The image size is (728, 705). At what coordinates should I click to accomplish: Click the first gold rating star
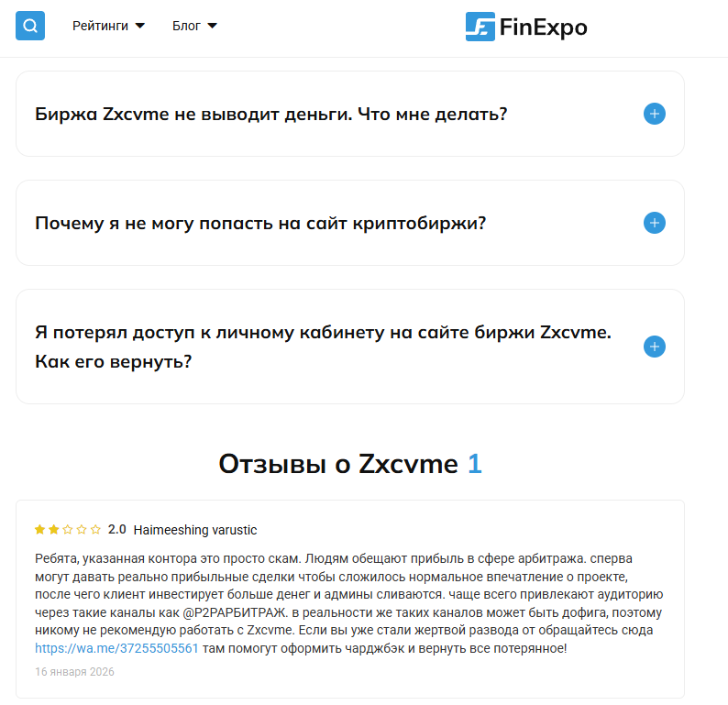click(x=39, y=530)
